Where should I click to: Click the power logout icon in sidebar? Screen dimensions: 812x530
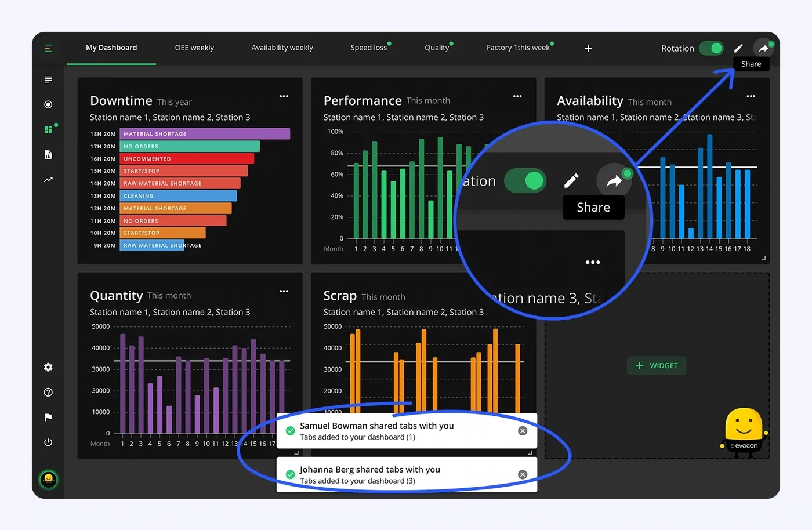pyautogui.click(x=48, y=442)
